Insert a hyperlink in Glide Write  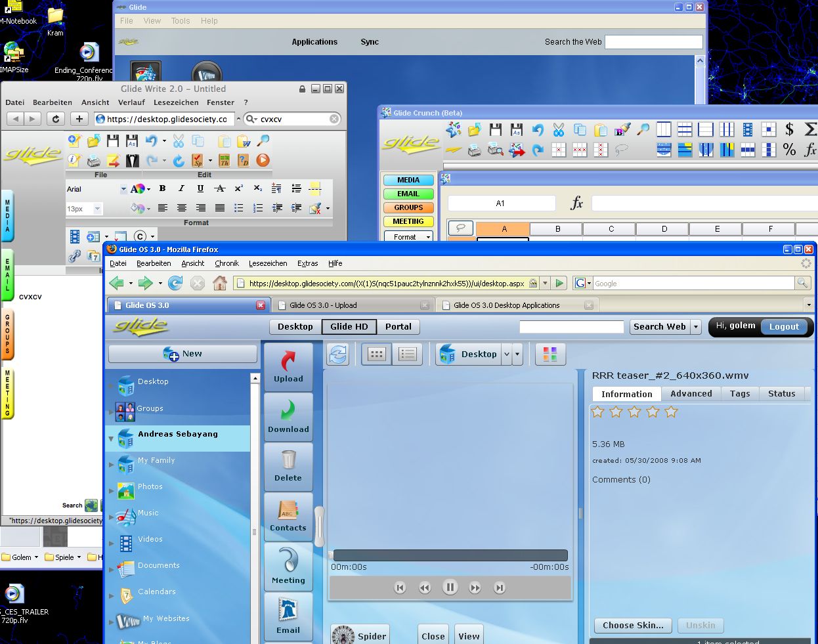click(x=75, y=256)
